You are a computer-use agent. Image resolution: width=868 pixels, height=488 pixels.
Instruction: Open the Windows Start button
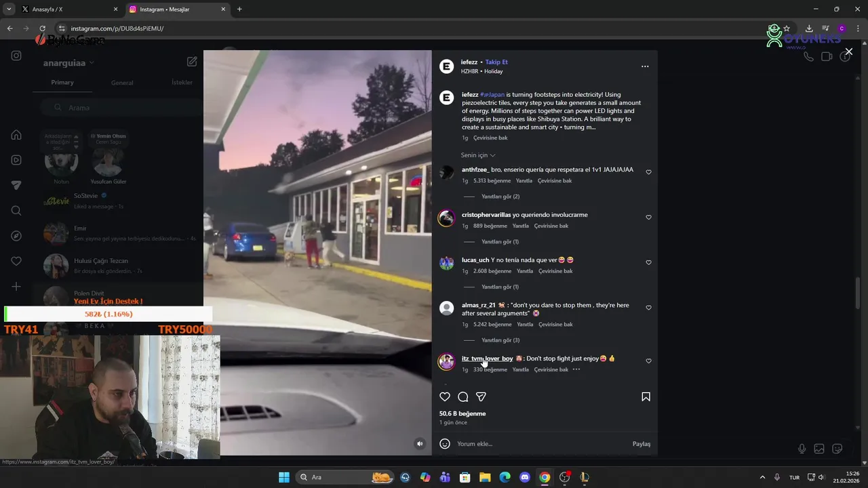pyautogui.click(x=283, y=477)
